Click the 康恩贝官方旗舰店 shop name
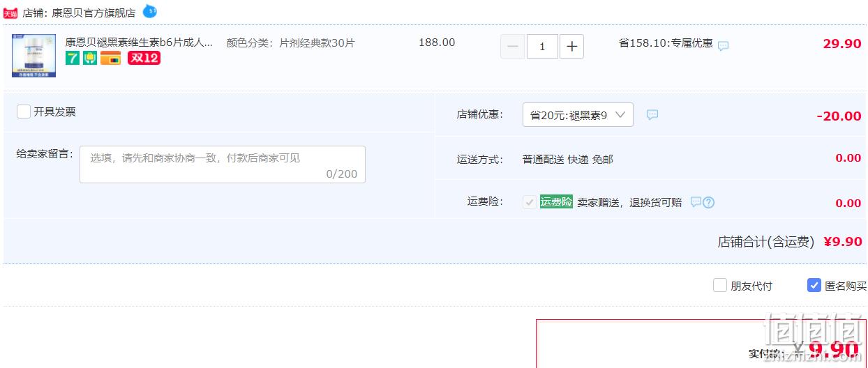This screenshot has height=368, width=868. tap(94, 13)
